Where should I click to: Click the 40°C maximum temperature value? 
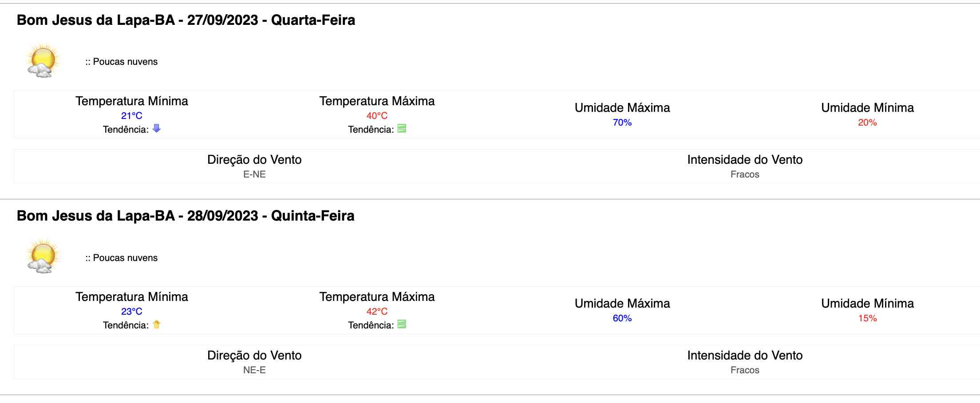[x=377, y=116]
